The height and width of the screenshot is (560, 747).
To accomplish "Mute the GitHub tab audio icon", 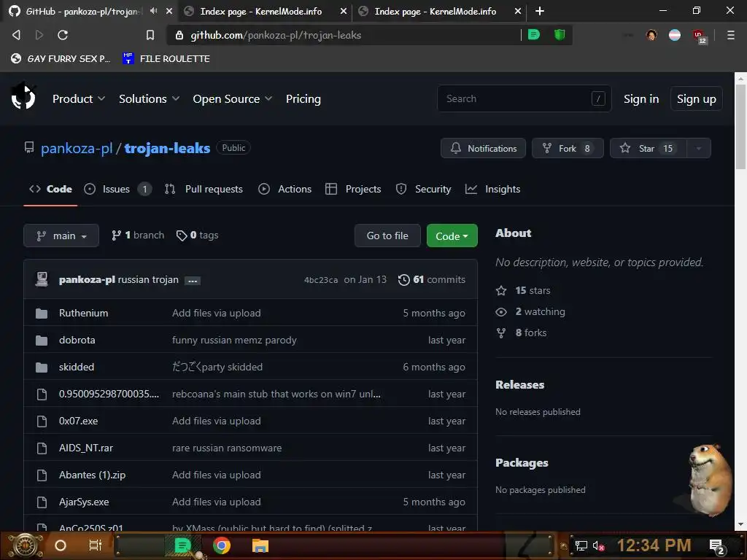I will [153, 11].
